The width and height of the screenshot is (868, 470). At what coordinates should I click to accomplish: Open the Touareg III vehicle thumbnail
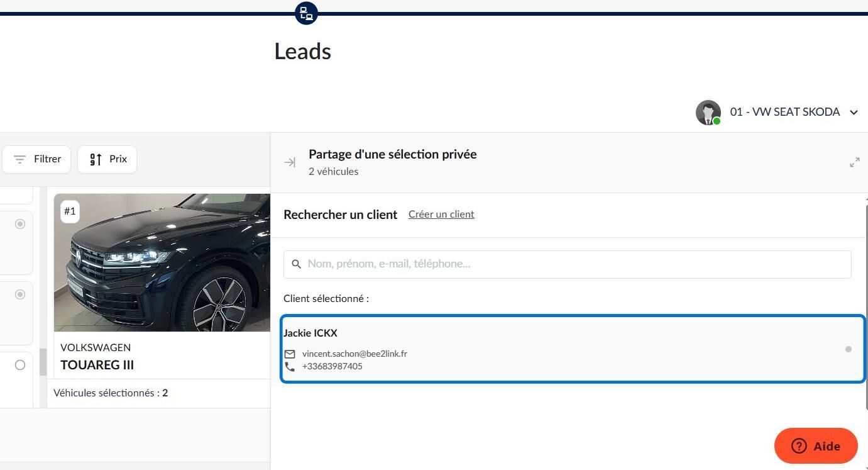point(162,262)
